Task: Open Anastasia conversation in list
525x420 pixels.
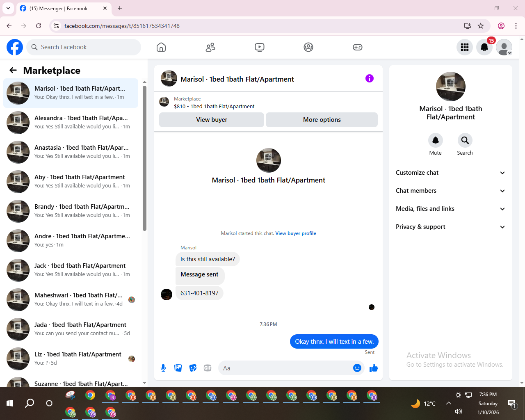Action: point(71,152)
